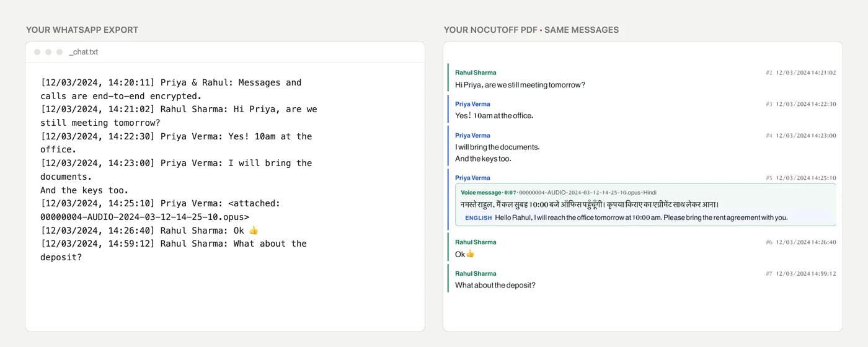Click the first gray window dot in _chat.txt window
The image size is (868, 347).
click(37, 52)
